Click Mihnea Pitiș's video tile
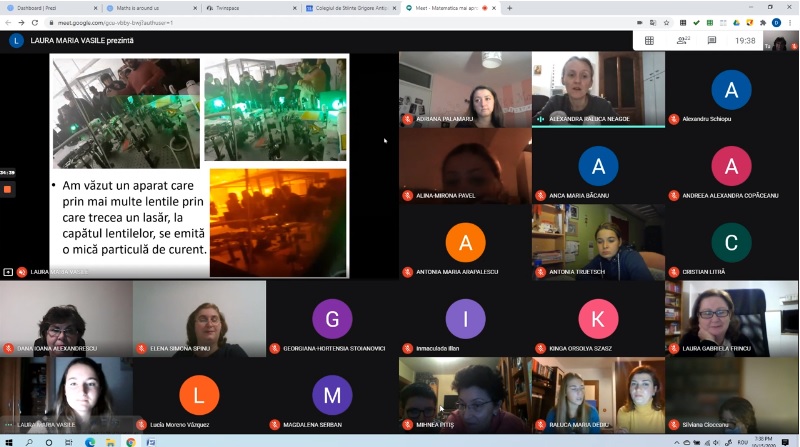The width and height of the screenshot is (800, 447). coord(465,395)
